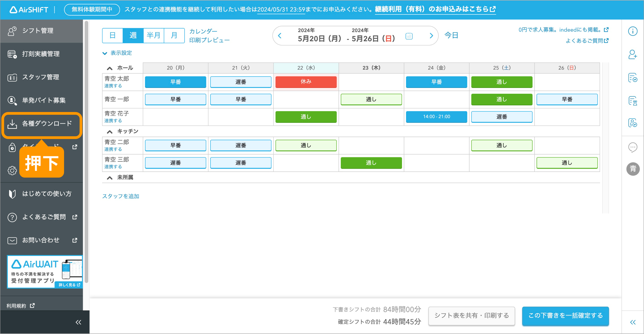The height and width of the screenshot is (334, 644).
Task: Collapse the right sidebar with double chevron
Action: point(633,322)
